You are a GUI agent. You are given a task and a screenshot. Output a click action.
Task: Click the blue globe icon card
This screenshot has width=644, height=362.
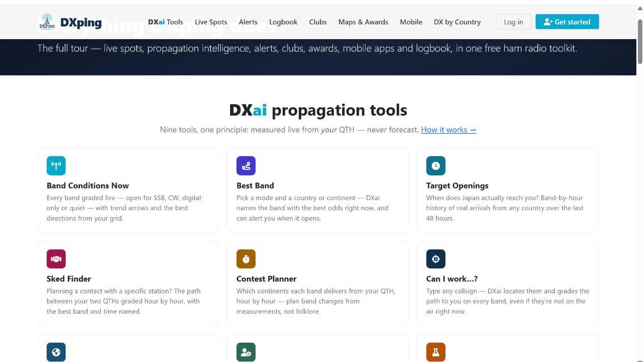pos(56,352)
